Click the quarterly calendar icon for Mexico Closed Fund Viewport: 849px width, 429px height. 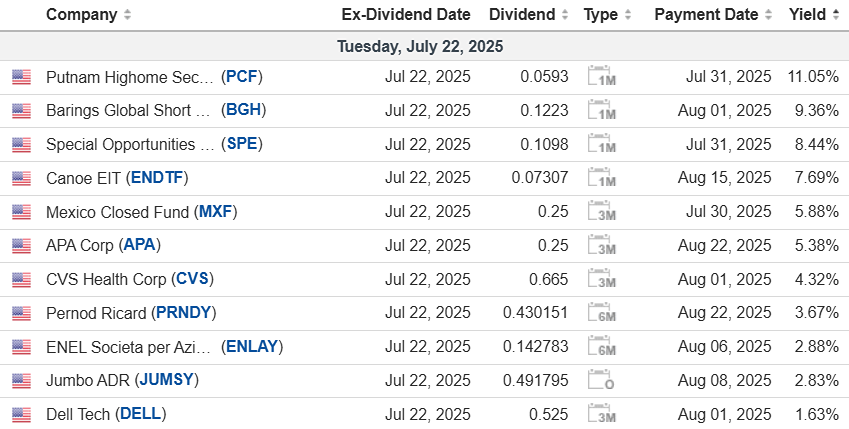click(601, 212)
